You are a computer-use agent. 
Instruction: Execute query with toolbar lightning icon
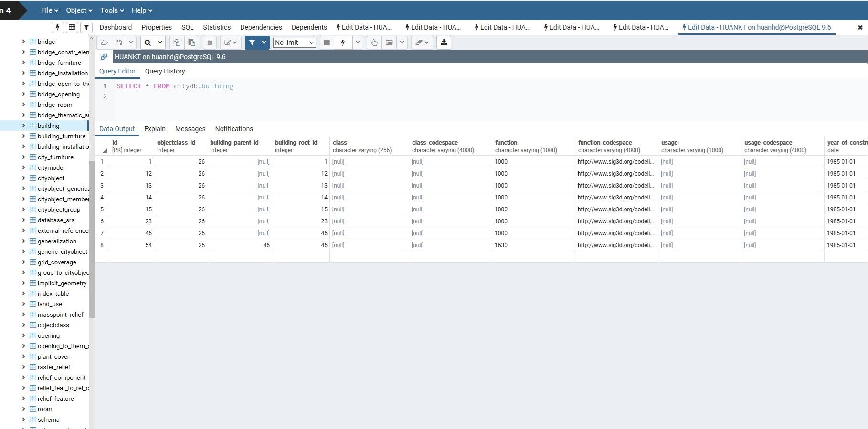pyautogui.click(x=343, y=42)
